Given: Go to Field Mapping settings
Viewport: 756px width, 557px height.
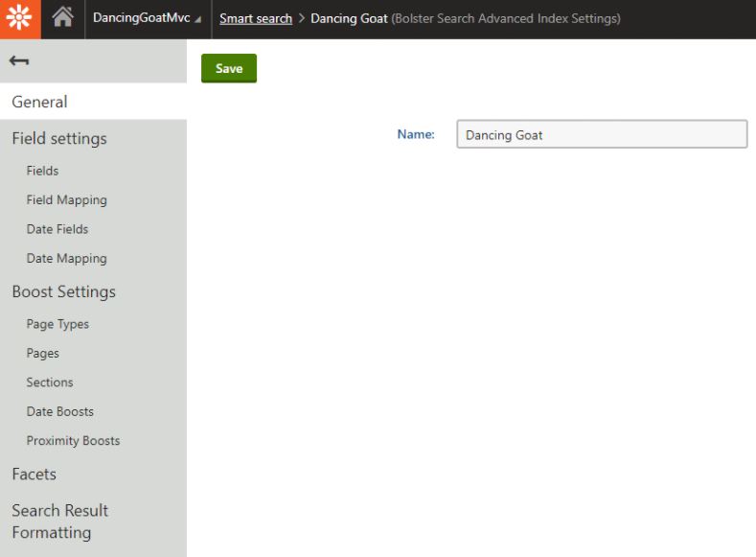Looking at the screenshot, I should [x=67, y=200].
